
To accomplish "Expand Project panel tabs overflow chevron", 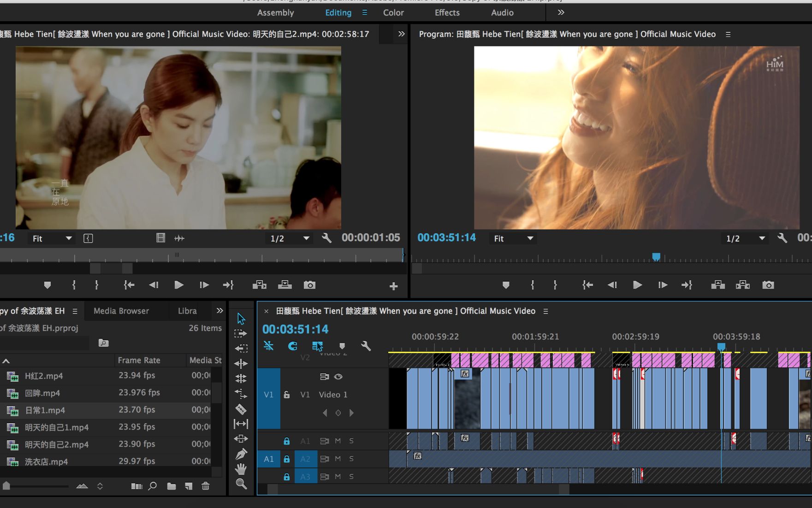I will click(x=219, y=311).
